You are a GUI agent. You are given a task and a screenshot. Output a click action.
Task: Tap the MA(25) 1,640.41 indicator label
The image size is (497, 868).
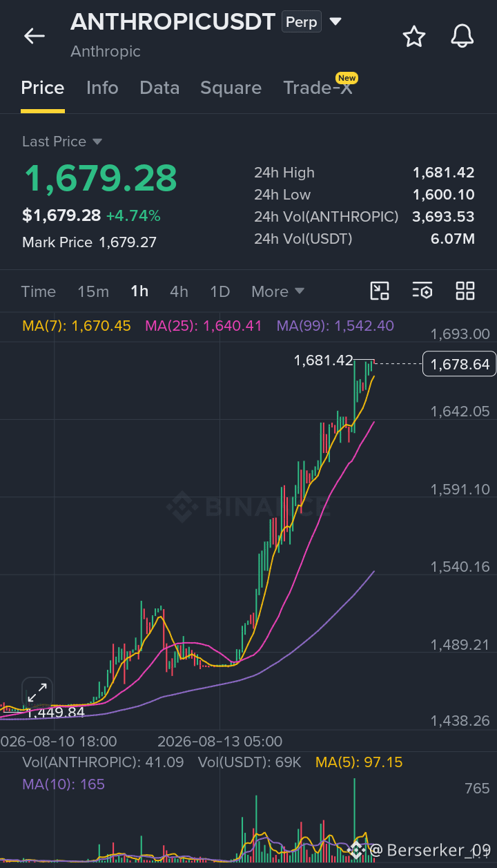tap(204, 326)
